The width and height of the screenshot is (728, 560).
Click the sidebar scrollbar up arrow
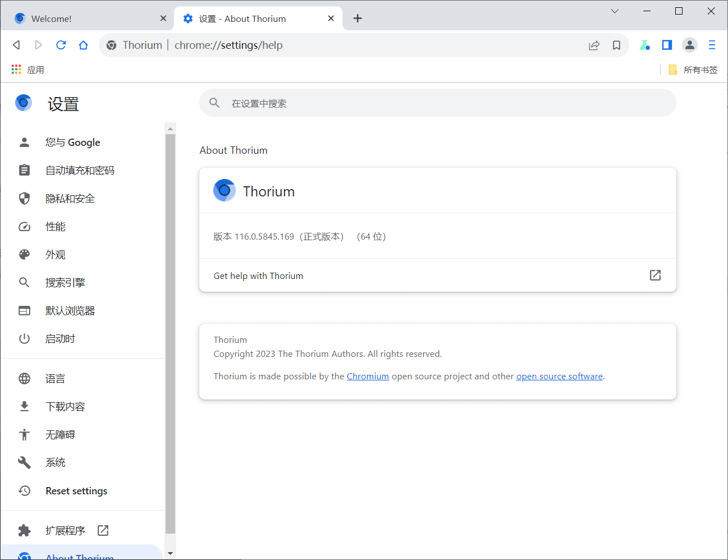tap(170, 128)
